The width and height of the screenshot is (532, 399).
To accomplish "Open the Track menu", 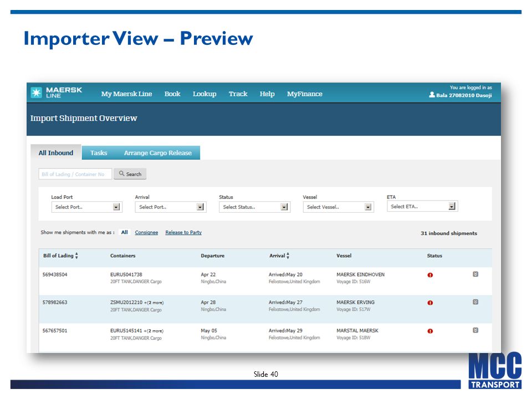I will (238, 94).
